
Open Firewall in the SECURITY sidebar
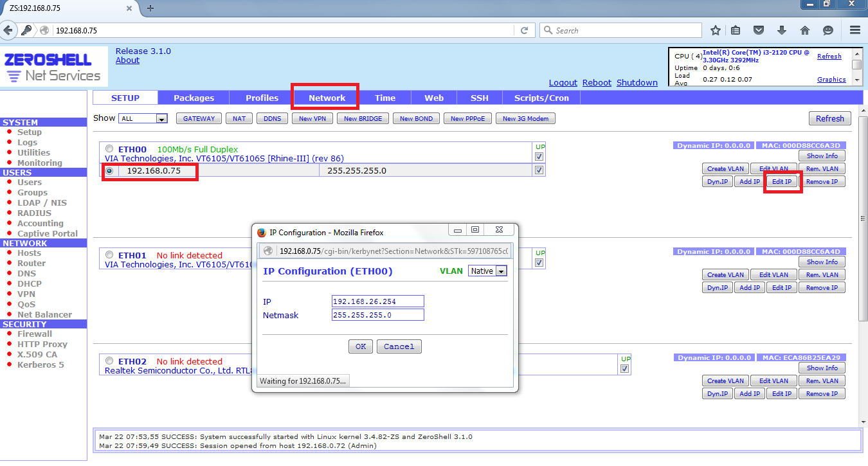point(35,334)
